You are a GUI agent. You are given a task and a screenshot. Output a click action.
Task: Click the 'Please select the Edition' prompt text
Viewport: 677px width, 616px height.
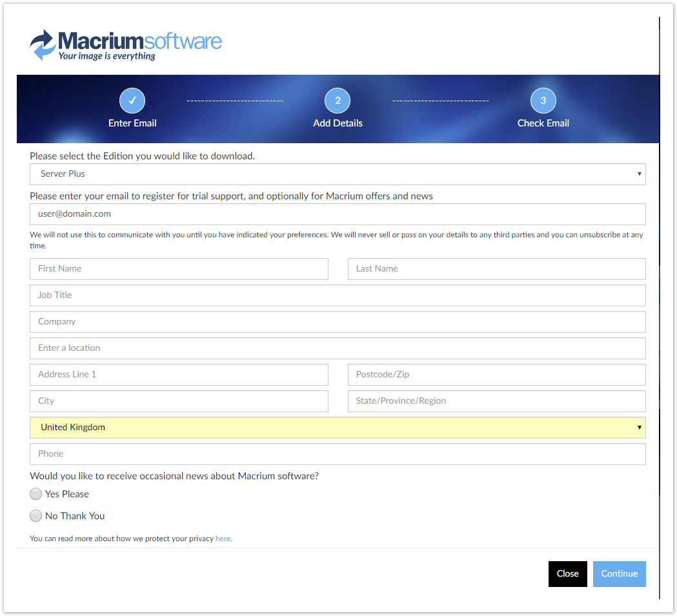point(142,156)
